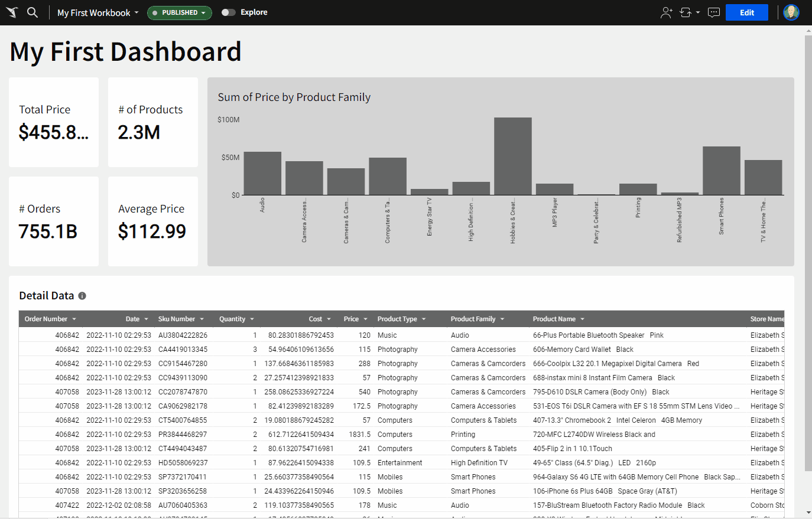Click the share user icon
Screen dimensions: 812x519
[x=666, y=12]
